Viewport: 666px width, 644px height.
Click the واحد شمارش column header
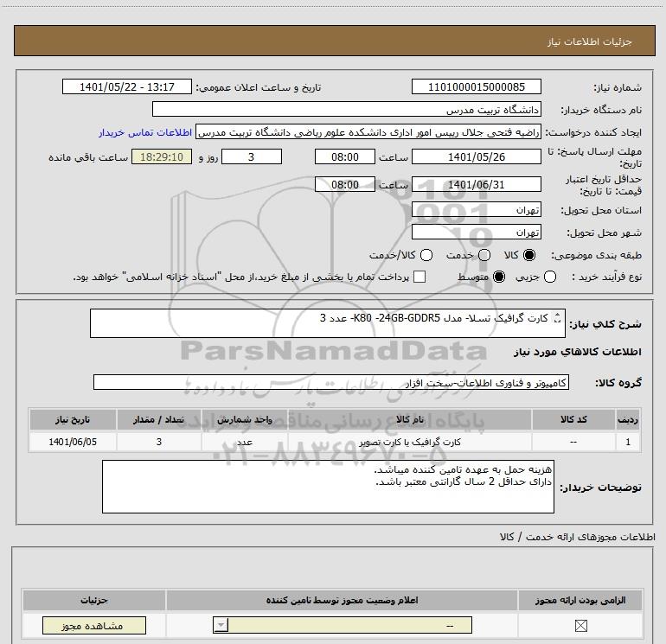(245, 419)
